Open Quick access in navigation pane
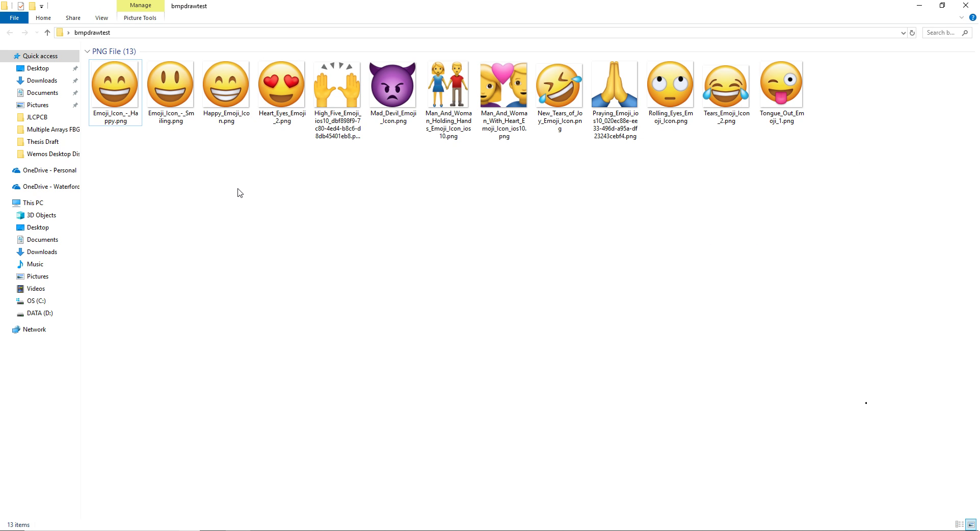Screen dimensions: 980x531 point(40,56)
